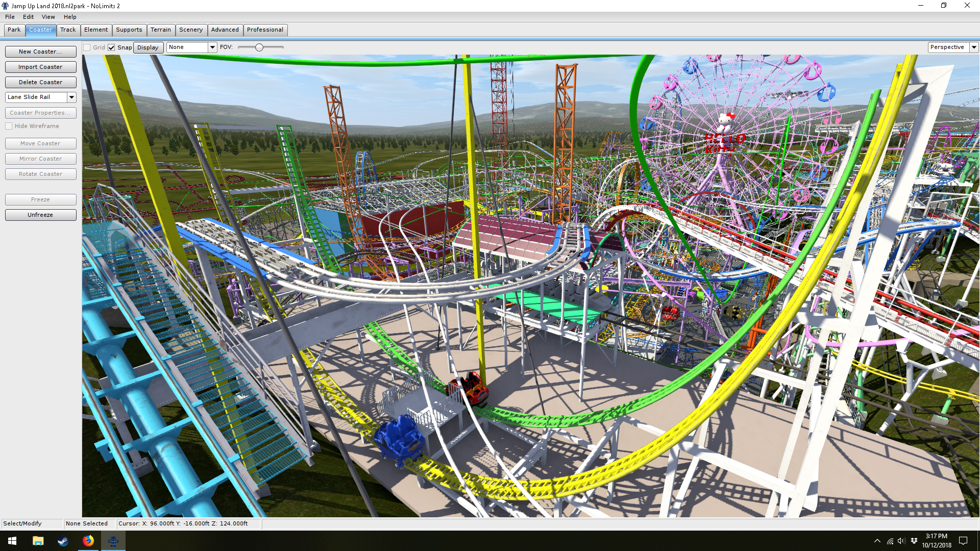
Task: Click the FOV slider handle
Action: click(259, 47)
